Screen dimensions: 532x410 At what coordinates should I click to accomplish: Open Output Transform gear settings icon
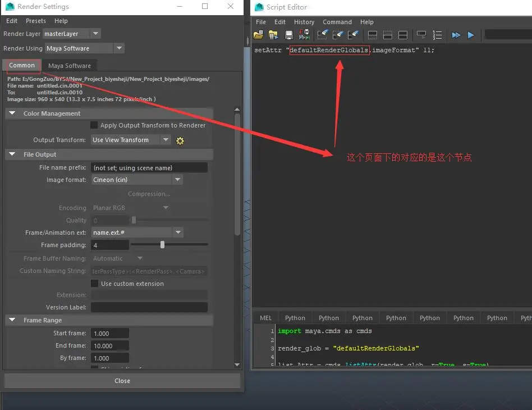pos(180,140)
